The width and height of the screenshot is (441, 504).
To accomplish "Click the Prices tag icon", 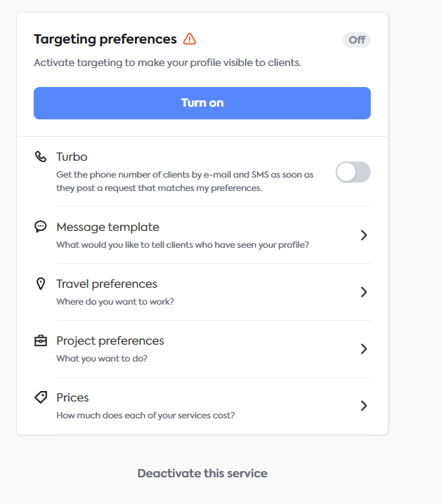I will (41, 397).
